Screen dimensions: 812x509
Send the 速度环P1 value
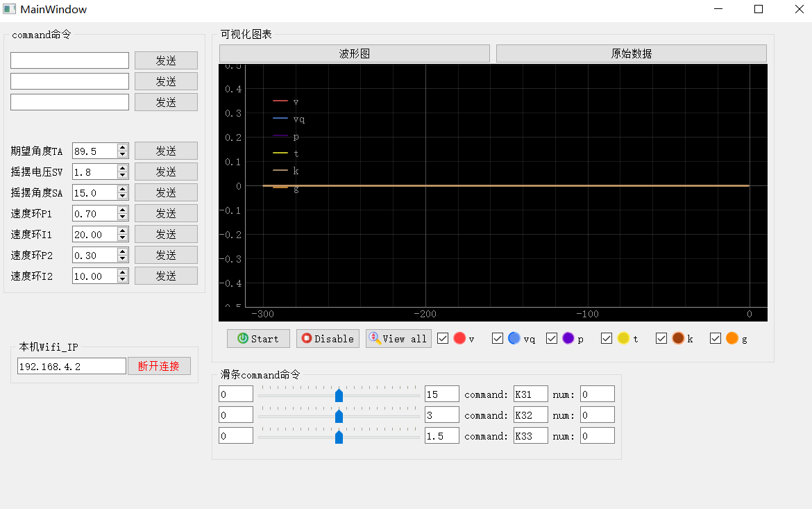[167, 213]
